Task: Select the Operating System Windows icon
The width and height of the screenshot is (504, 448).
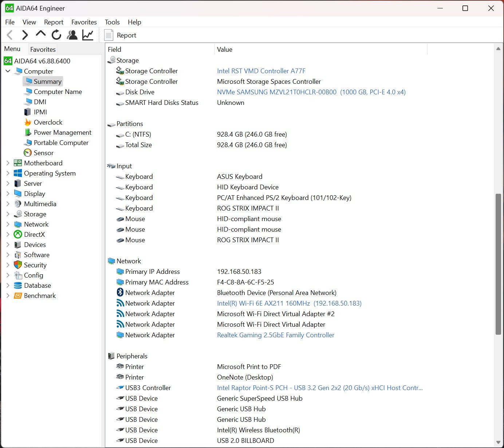Action: 18,173
